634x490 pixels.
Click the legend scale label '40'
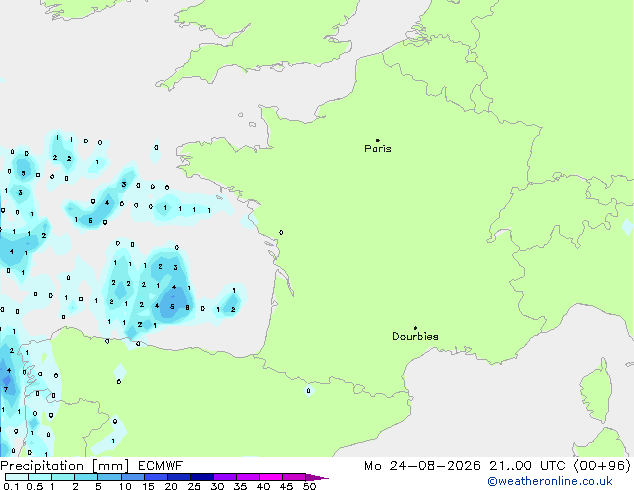264,486
